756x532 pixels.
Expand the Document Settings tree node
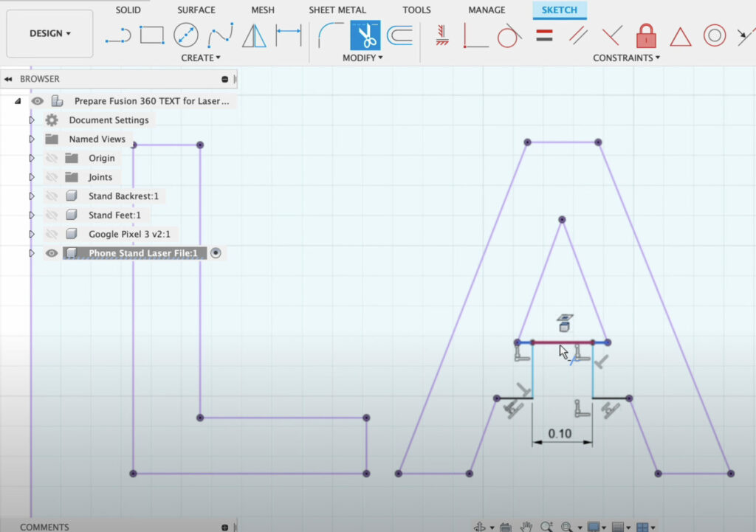[32, 120]
